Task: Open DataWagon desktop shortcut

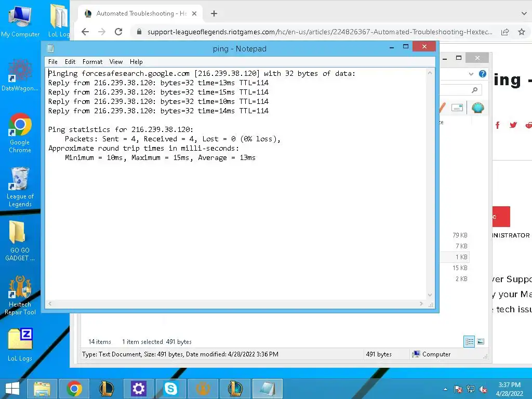Action: (20, 75)
